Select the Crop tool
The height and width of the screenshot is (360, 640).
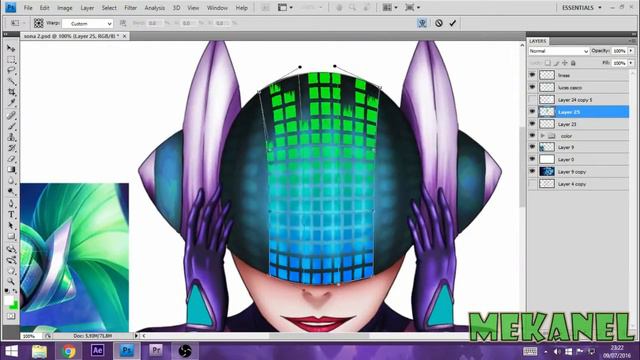pyautogui.click(x=11, y=92)
